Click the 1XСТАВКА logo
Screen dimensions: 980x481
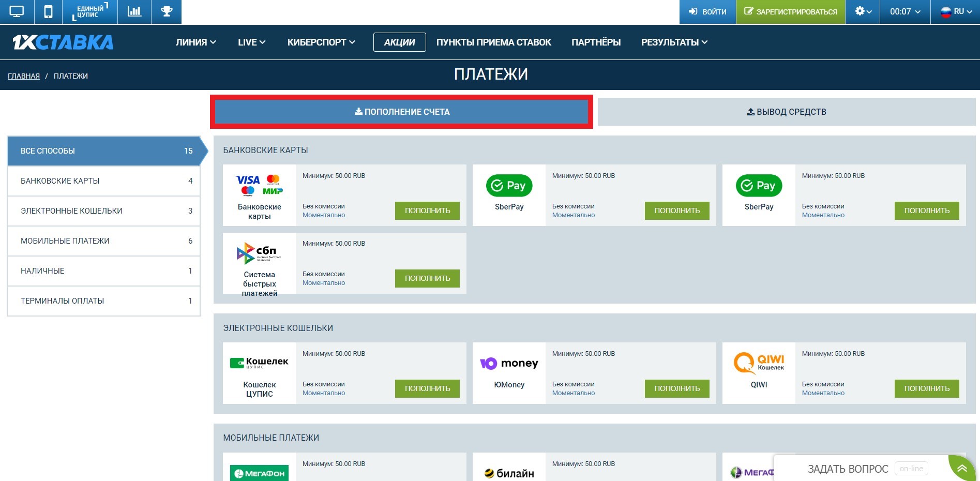pos(63,42)
